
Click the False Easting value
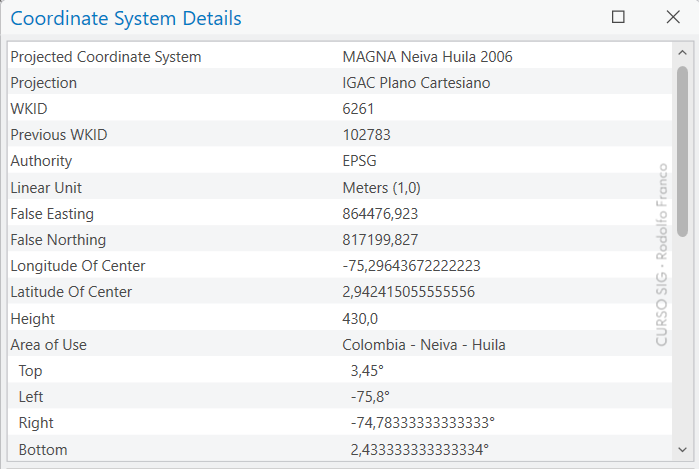click(380, 214)
